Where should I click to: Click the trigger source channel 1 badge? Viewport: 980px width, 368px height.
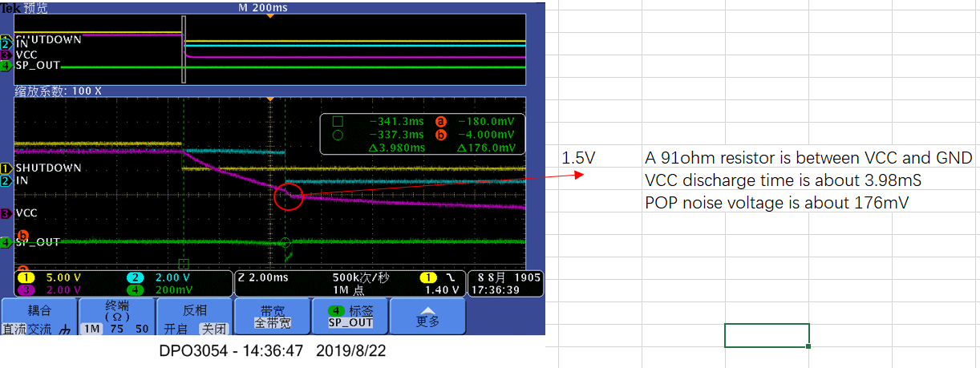[428, 277]
